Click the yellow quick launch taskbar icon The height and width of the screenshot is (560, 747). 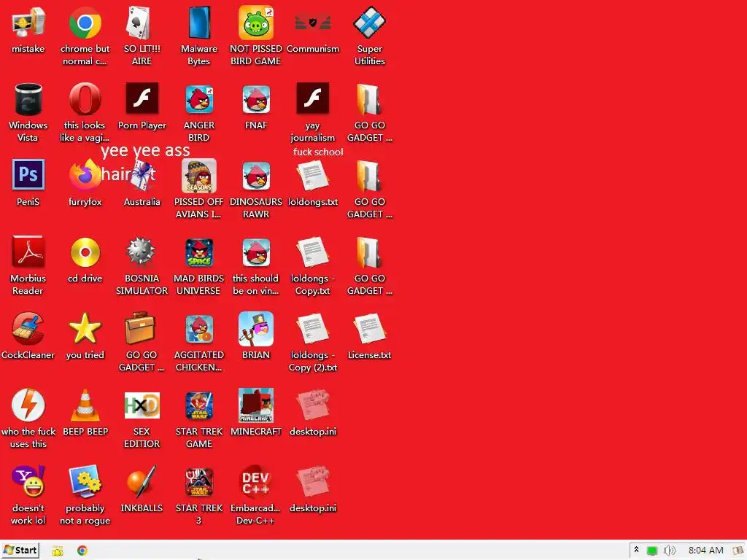tap(58, 551)
